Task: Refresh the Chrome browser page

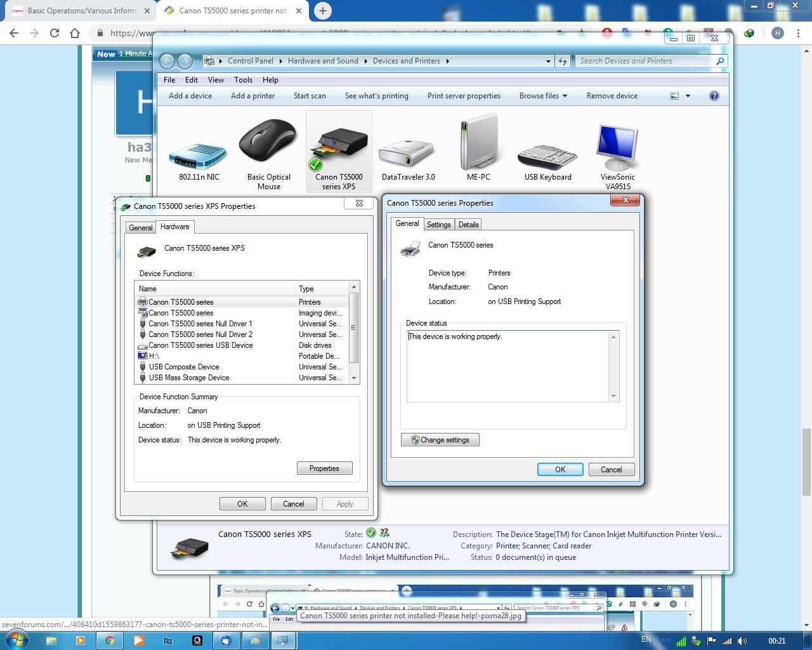Action: tap(55, 33)
